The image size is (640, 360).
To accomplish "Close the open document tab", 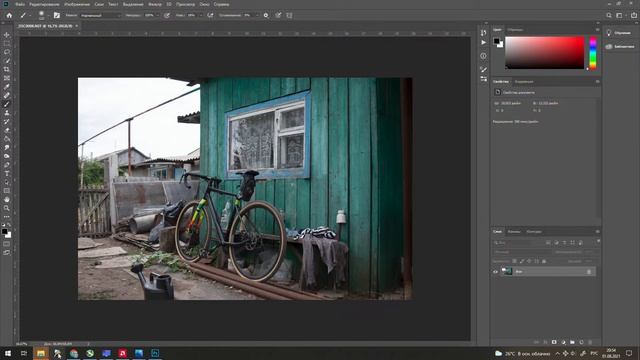I will pos(76,26).
